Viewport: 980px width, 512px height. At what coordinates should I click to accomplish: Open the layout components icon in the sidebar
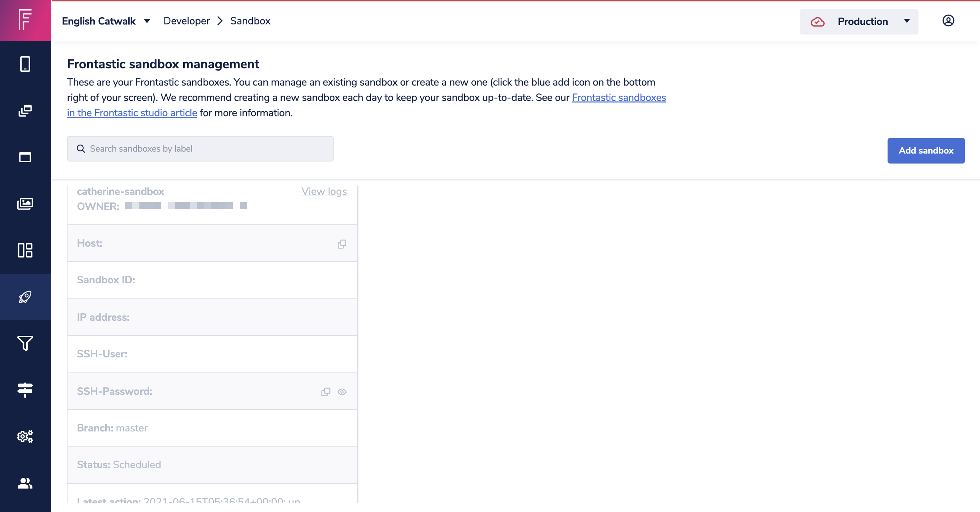pos(25,250)
